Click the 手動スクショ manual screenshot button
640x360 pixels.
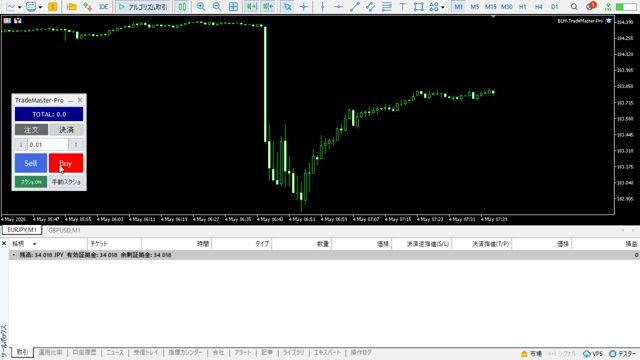[x=66, y=182]
